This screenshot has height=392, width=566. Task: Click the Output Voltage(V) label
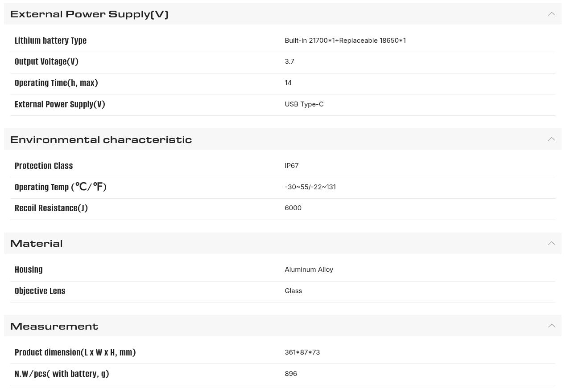46,61
